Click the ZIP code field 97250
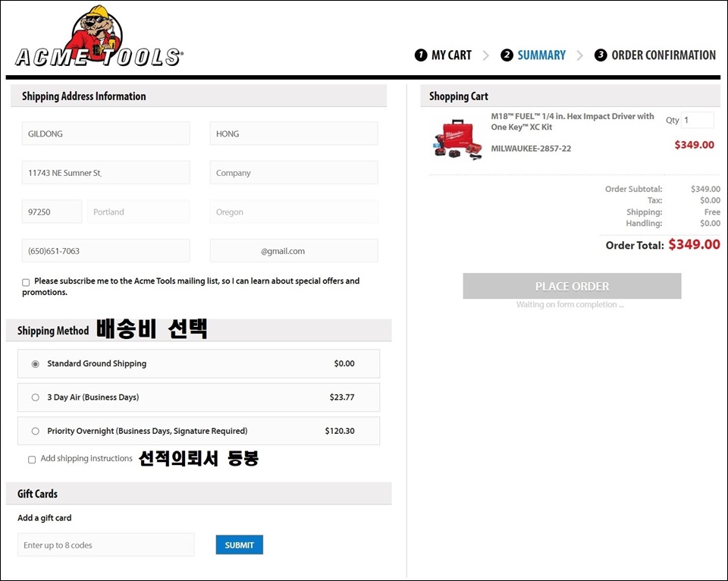The image size is (728, 581). 52,212
